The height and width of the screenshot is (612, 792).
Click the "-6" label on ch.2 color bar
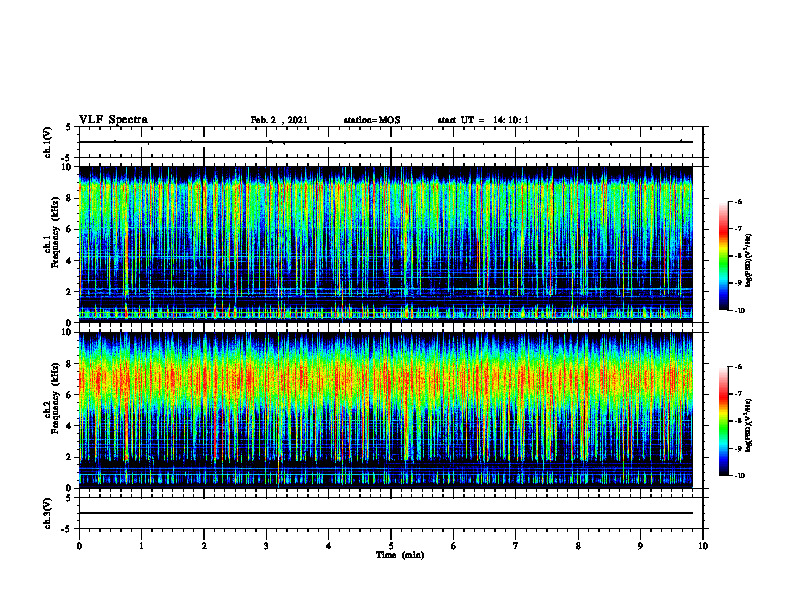738,367
